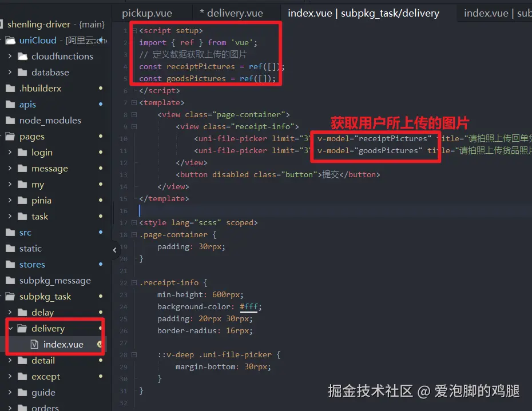This screenshot has width=532, height=411.
Task: Click the cloudfunctions folder icon
Action: click(x=22, y=56)
